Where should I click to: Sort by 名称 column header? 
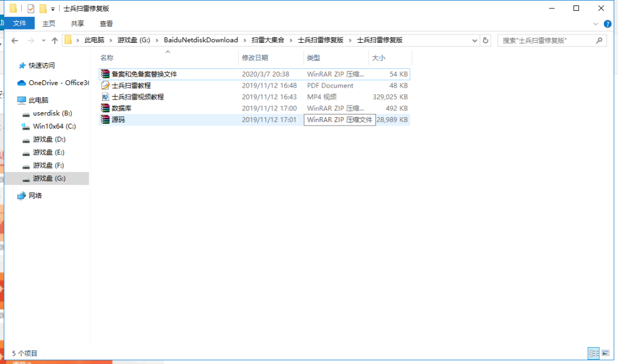point(107,58)
